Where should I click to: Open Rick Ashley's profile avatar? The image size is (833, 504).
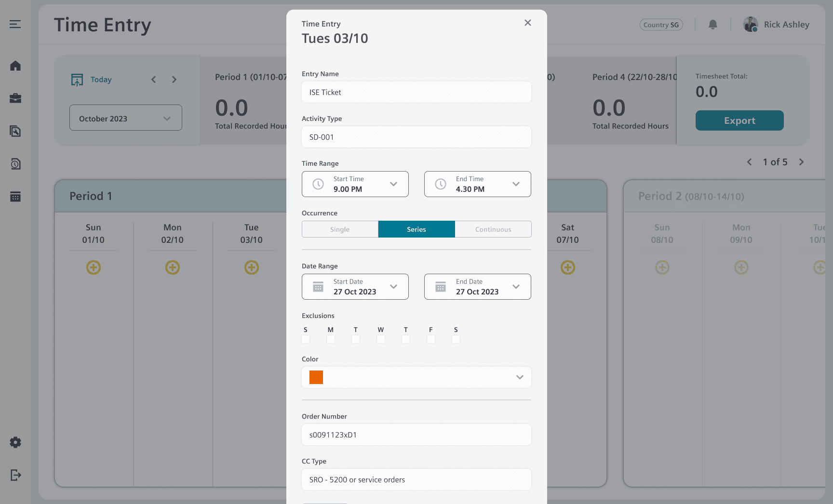click(x=751, y=25)
